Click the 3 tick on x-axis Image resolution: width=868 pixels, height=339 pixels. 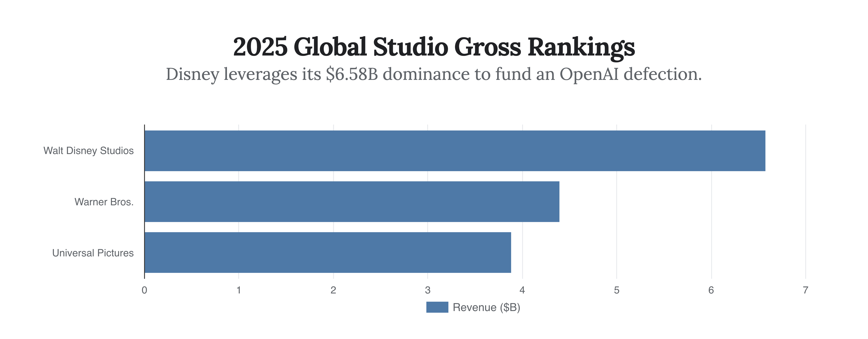coord(428,290)
